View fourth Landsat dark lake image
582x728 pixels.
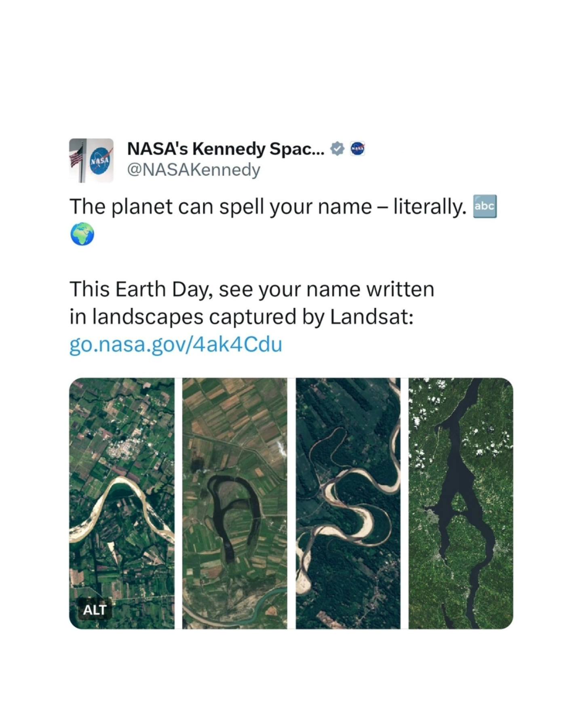pos(461,503)
